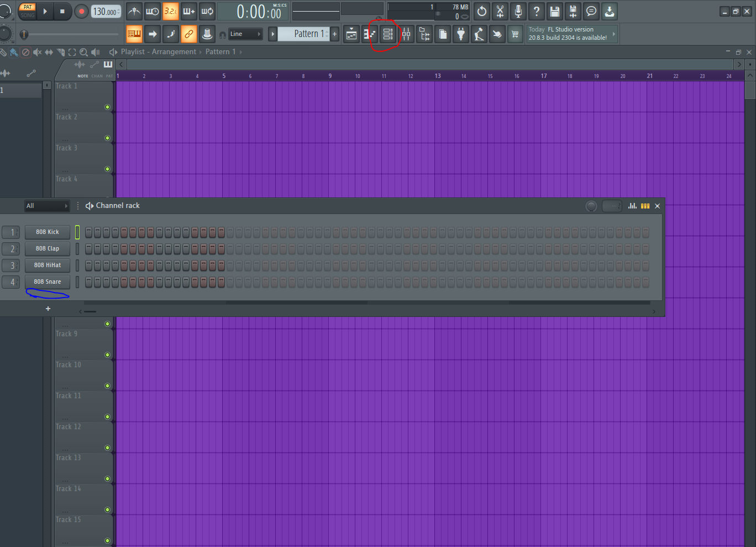Open the tempo tapper icon
756x547 pixels.
point(479,34)
